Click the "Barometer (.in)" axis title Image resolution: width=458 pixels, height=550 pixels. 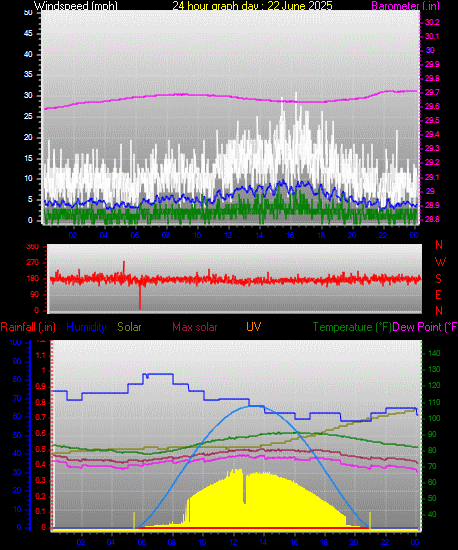tap(405, 6)
